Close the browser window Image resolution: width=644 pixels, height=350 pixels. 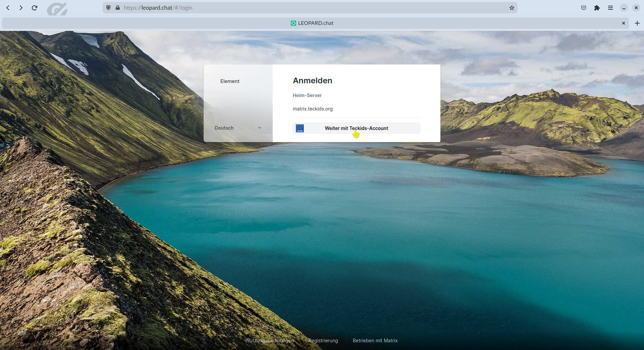point(636,8)
